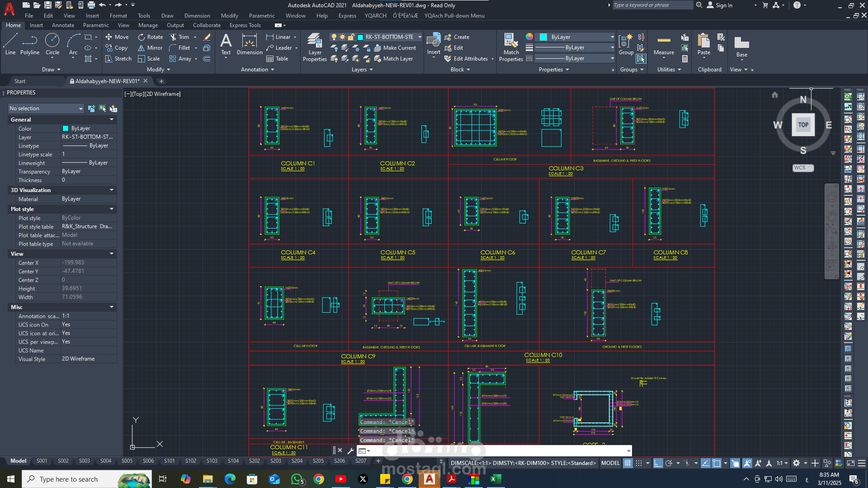Click the cyan layer color swatch in Layers panel

(x=360, y=37)
